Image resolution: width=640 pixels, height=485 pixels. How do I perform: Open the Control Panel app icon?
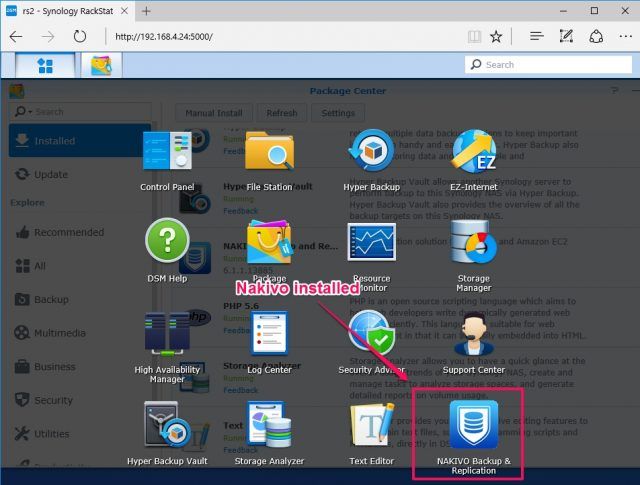coord(167,151)
